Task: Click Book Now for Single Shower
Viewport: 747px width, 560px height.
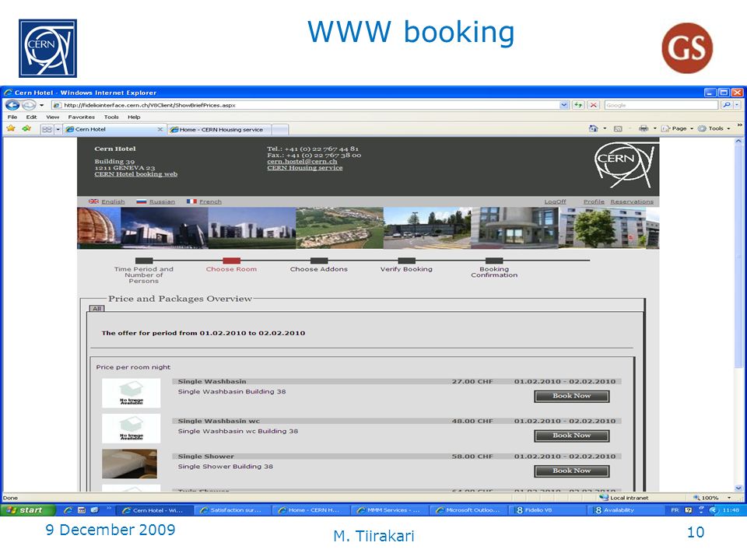Action: 572,471
